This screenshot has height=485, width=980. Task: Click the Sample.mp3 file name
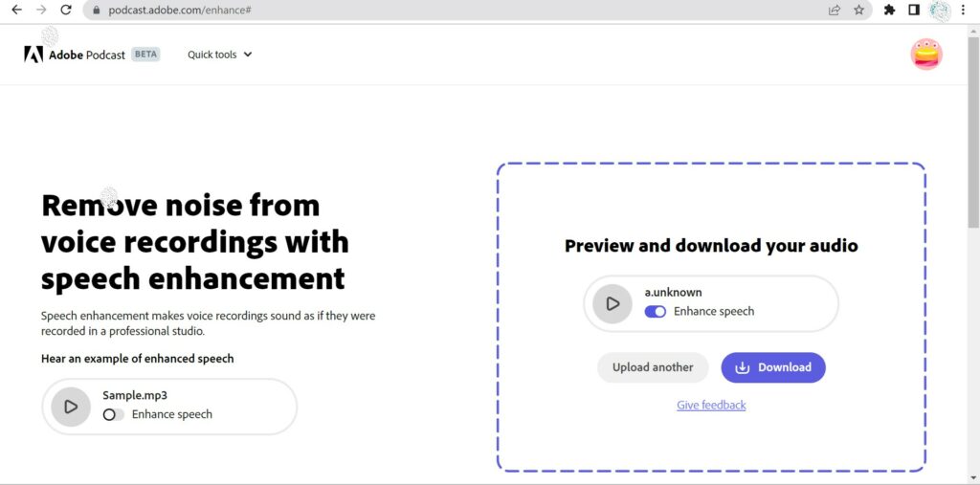pyautogui.click(x=135, y=395)
